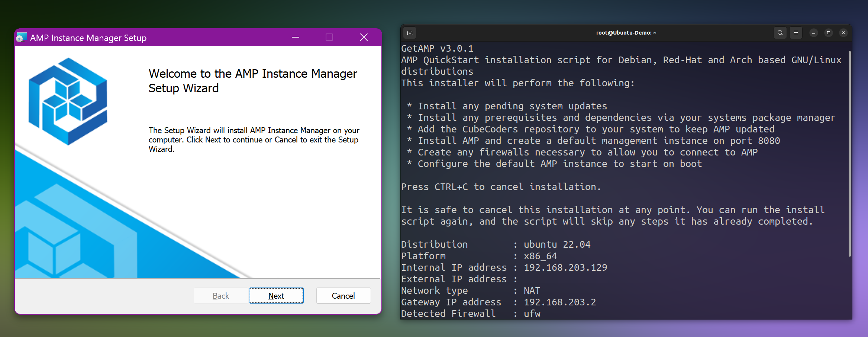Maximize the terminal window
This screenshot has width=868, height=337.
828,33
